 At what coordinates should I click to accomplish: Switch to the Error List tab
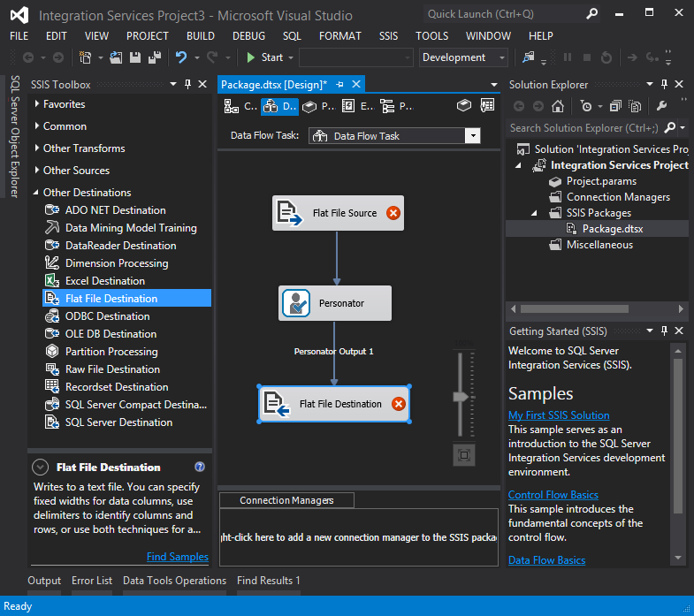click(x=92, y=581)
